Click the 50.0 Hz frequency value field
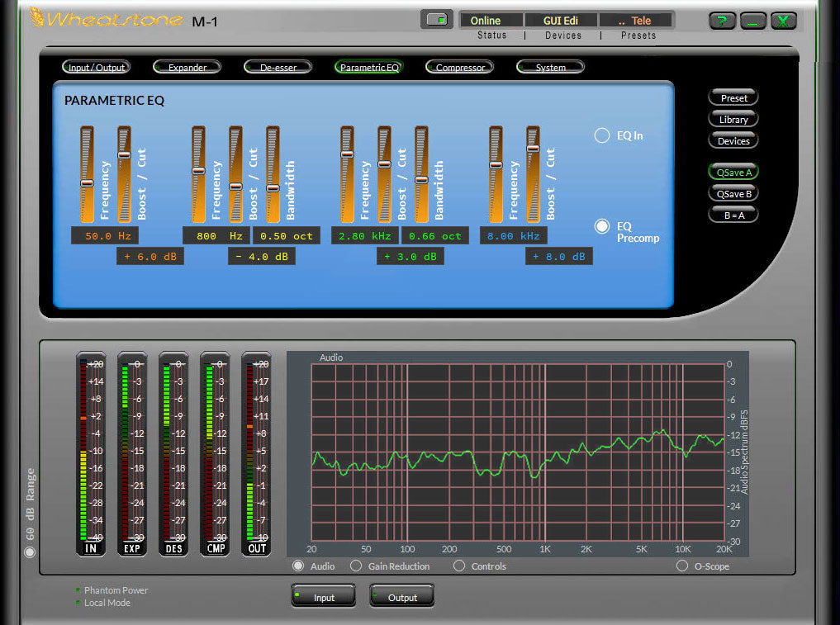This screenshot has height=625, width=840. 105,235
